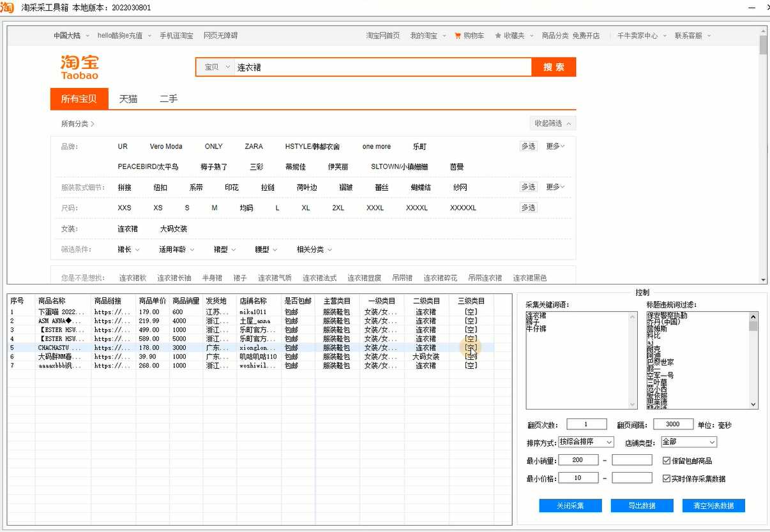This screenshot has height=532, width=770.
Task: Toggle the 保留包邮商品 checkbox
Action: 667,461
